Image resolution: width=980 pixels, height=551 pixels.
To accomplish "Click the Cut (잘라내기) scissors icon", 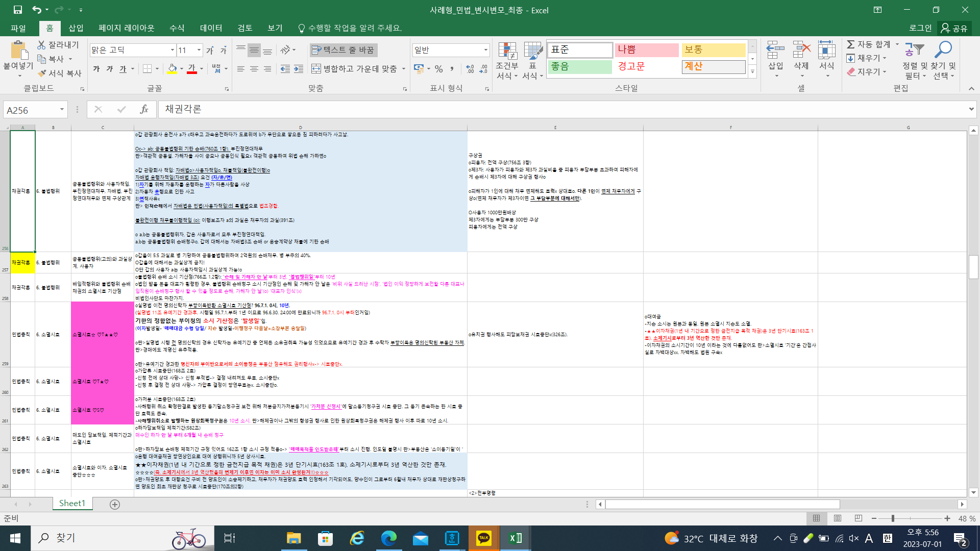I will click(41, 45).
